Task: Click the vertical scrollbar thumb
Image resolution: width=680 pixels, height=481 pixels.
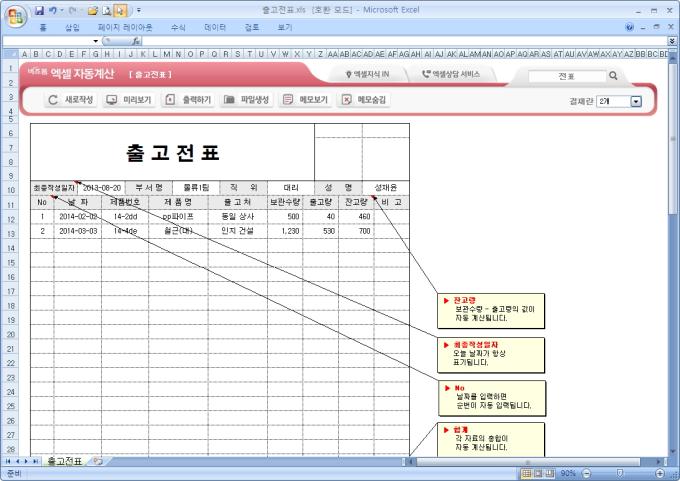Action: 673,139
